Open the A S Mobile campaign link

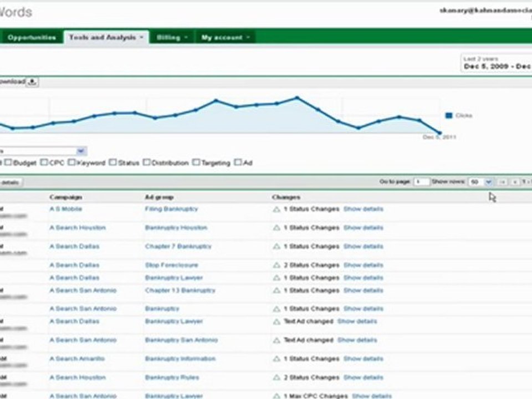(x=66, y=209)
